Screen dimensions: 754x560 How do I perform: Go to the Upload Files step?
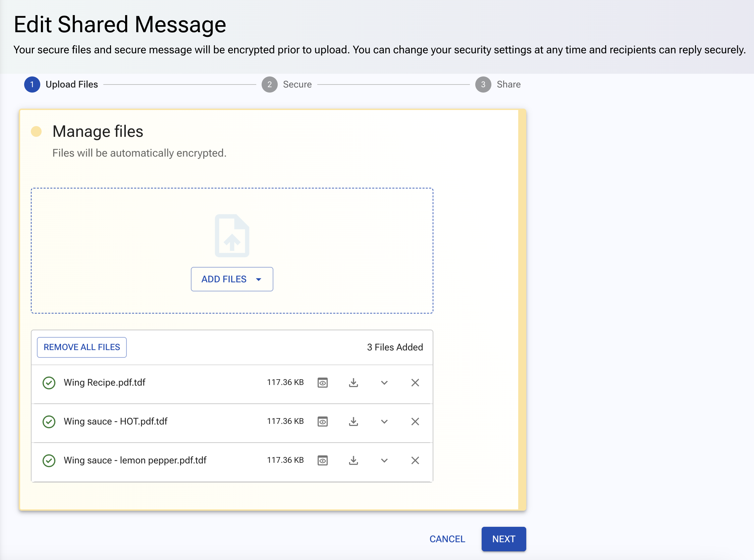61,85
